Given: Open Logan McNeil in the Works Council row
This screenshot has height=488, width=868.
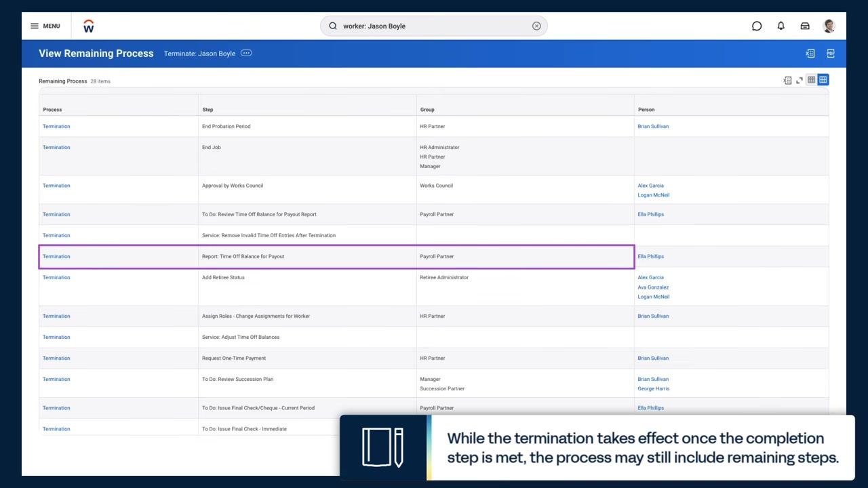Looking at the screenshot, I should [x=654, y=195].
